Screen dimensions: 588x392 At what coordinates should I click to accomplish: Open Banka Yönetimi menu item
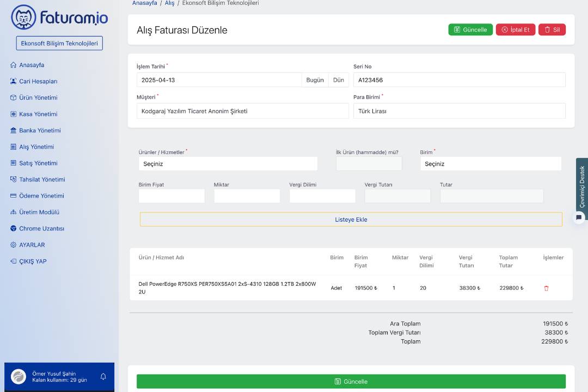(40, 130)
